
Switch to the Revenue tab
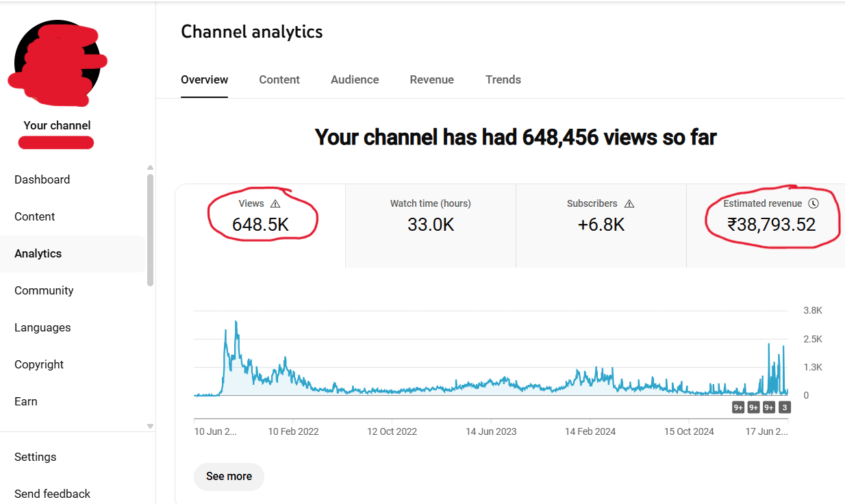pos(431,79)
